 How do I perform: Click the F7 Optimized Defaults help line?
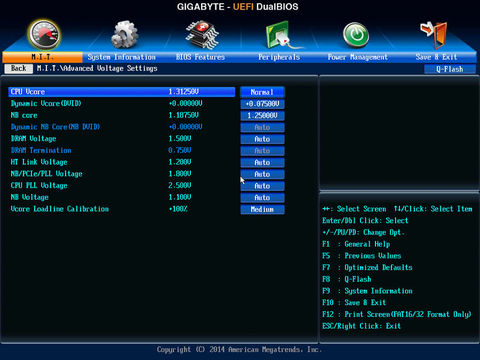coord(367,267)
